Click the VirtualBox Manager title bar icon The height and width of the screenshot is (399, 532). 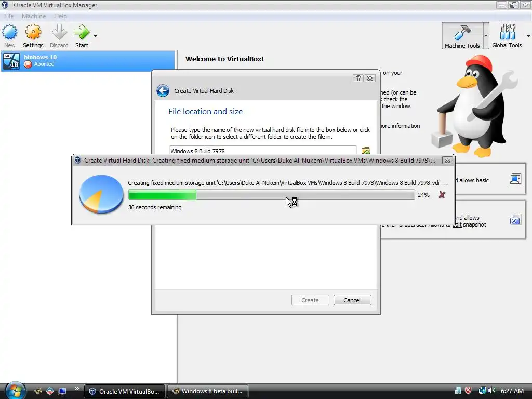coord(5,5)
